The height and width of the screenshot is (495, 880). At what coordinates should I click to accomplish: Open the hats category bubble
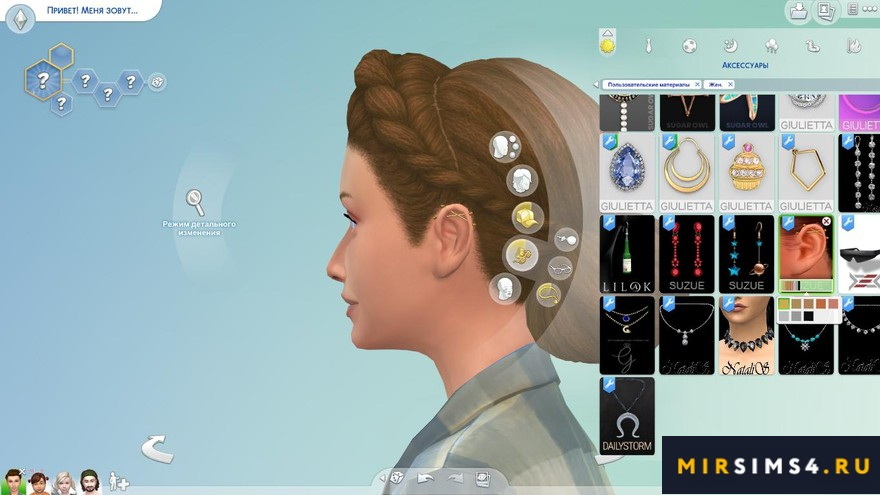pyautogui.click(x=528, y=218)
